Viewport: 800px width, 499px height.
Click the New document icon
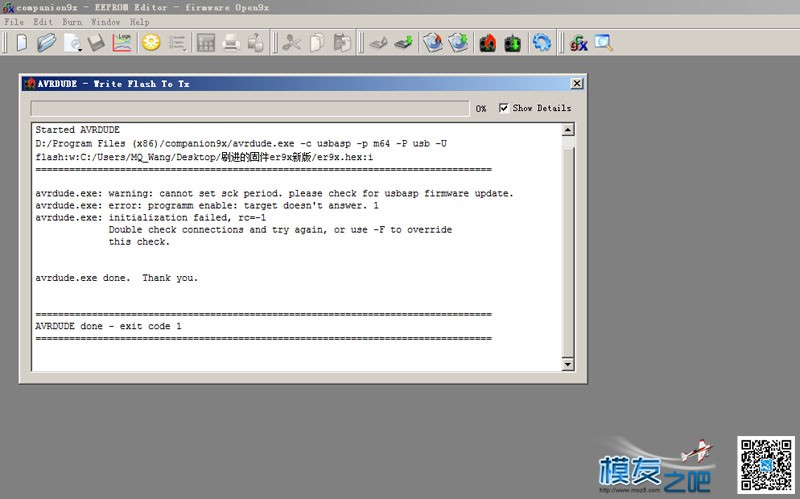click(x=21, y=43)
